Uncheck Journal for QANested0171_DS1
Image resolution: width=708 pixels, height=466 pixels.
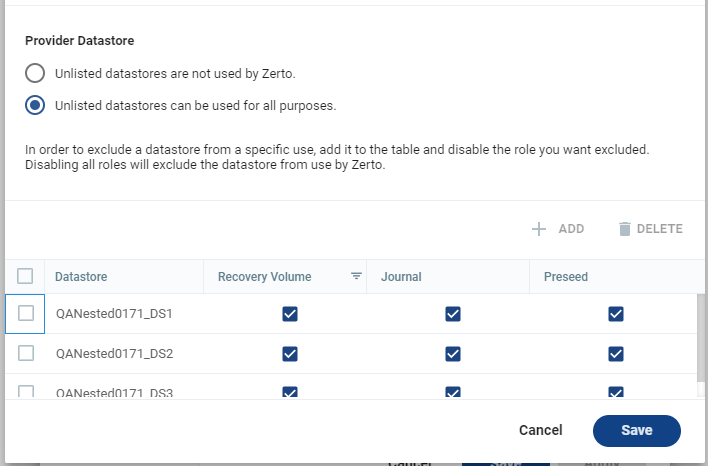click(453, 314)
